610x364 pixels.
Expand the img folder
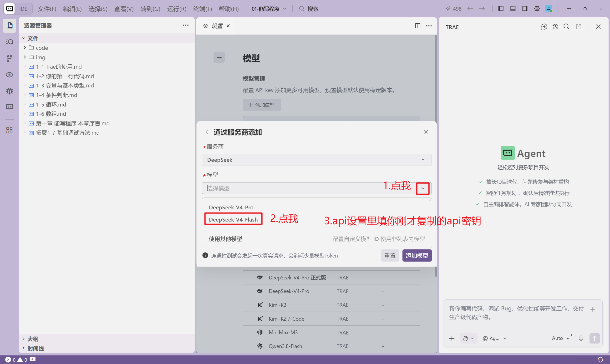pos(25,57)
